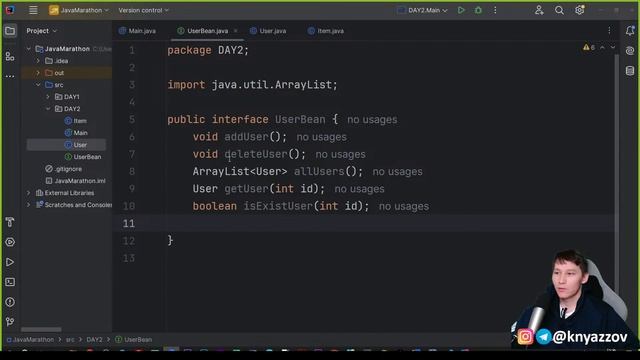Select the JavaMarathon.iml file
640x360 pixels.
tap(76, 181)
